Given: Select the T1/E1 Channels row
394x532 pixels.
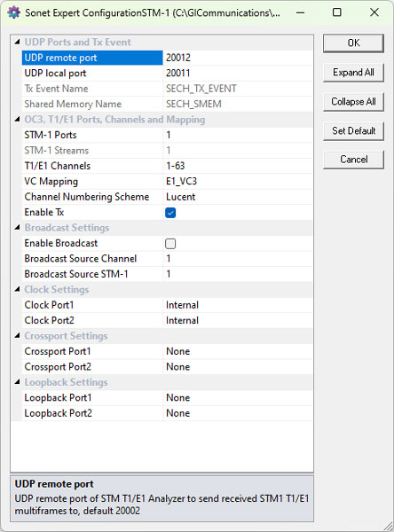Looking at the screenshot, I should pos(167,166).
